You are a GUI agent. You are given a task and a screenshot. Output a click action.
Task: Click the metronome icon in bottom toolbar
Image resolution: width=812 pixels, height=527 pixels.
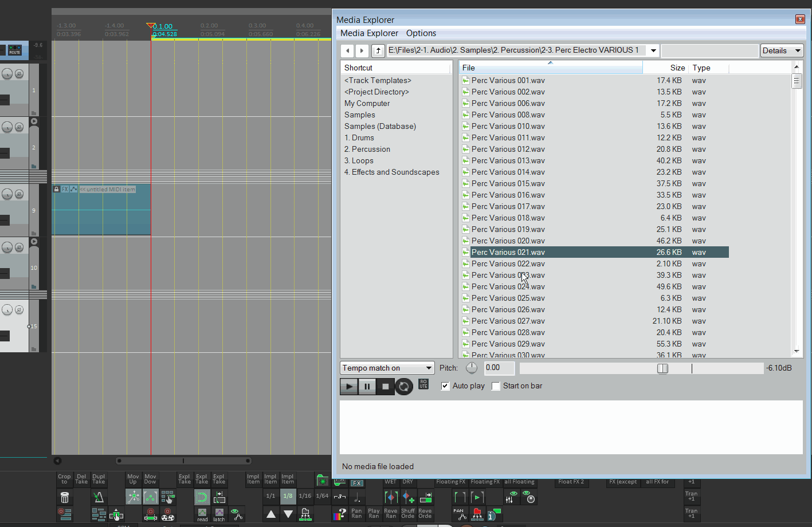coord(99,497)
